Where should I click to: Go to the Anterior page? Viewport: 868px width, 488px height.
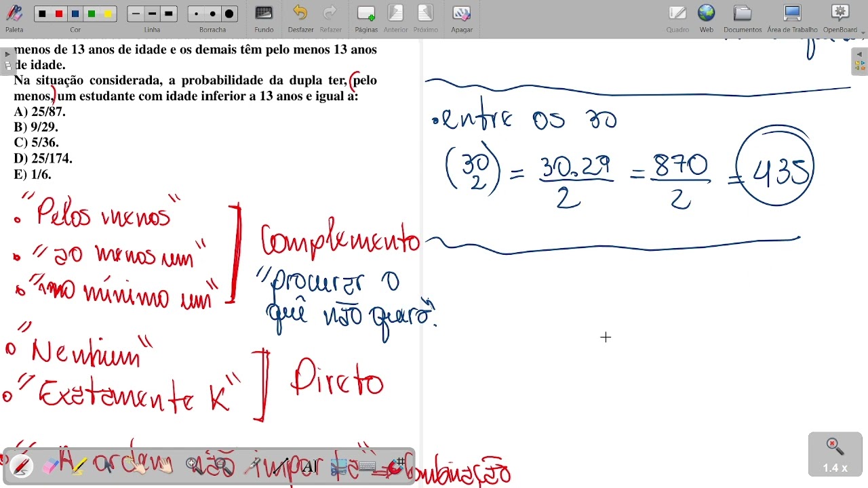396,18
